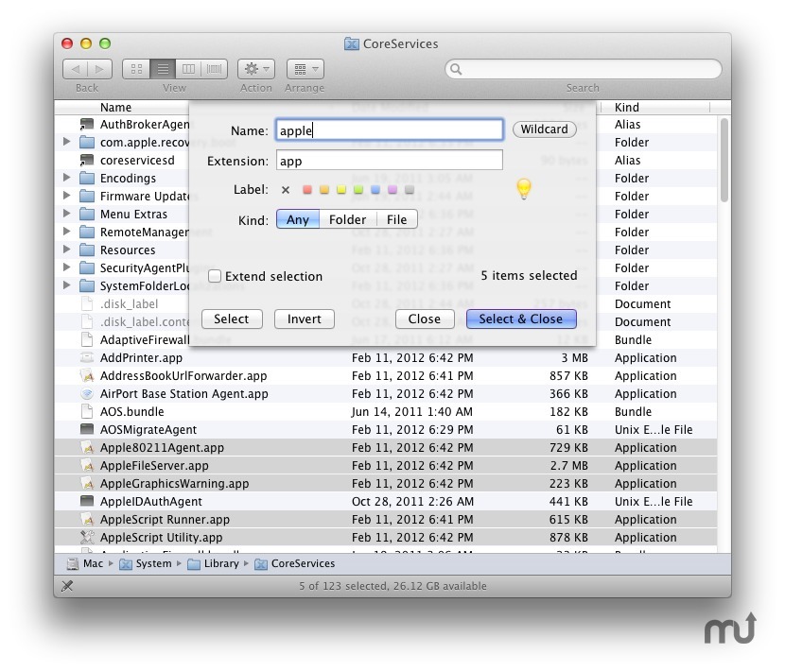The width and height of the screenshot is (785, 672).
Task: Switch to column view in toolbar
Action: click(189, 69)
